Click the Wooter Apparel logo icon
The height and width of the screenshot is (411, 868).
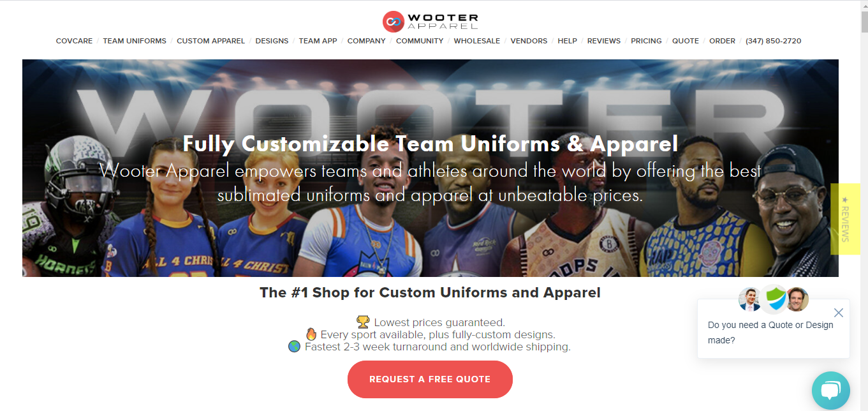point(394,21)
